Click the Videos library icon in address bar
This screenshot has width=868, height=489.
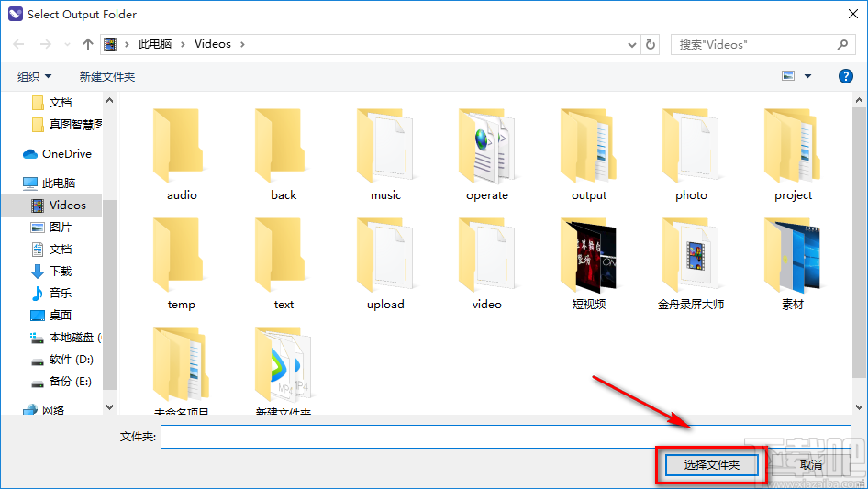point(110,44)
